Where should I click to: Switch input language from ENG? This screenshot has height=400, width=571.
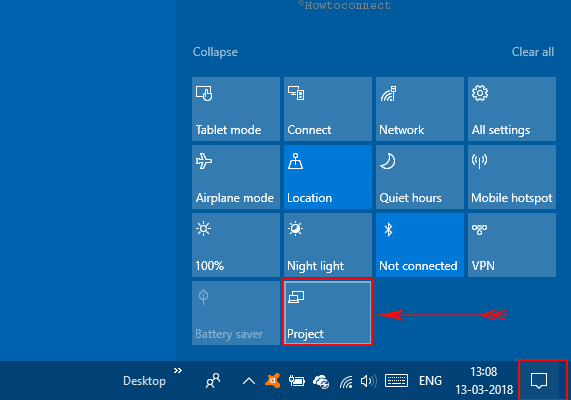click(x=430, y=381)
